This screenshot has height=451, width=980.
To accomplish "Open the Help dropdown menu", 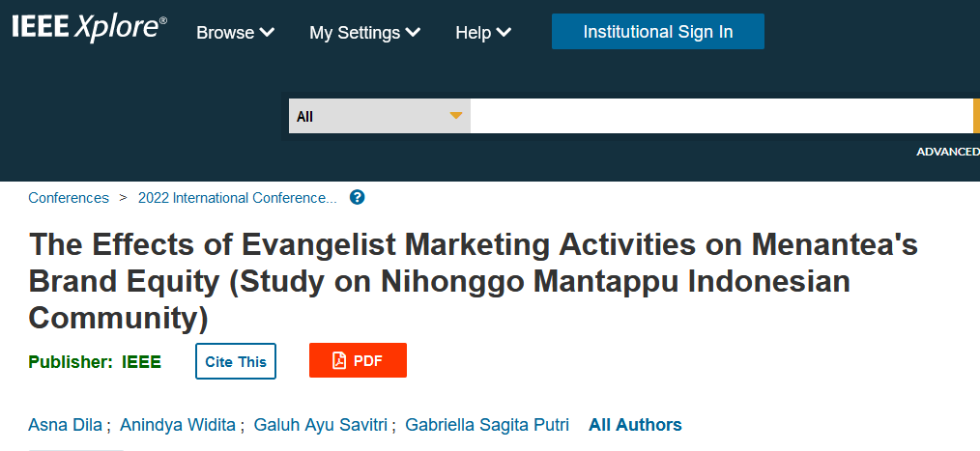I will click(483, 33).
